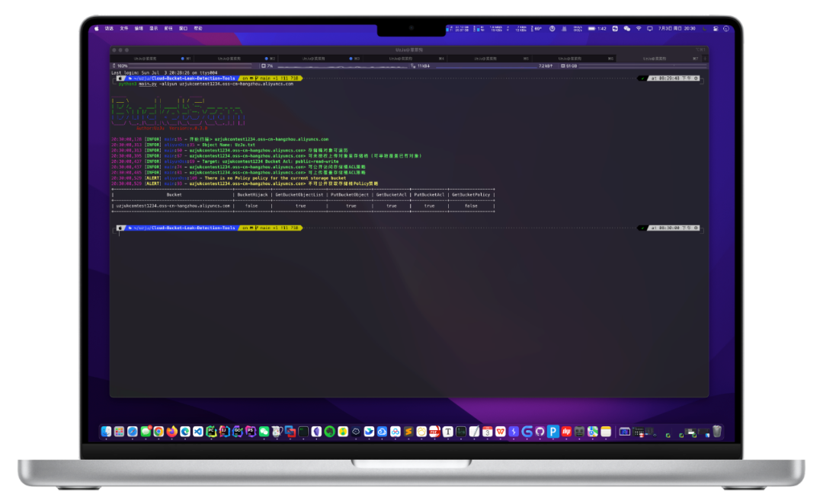Click the Wi-Fi status icon

pyautogui.click(x=639, y=28)
